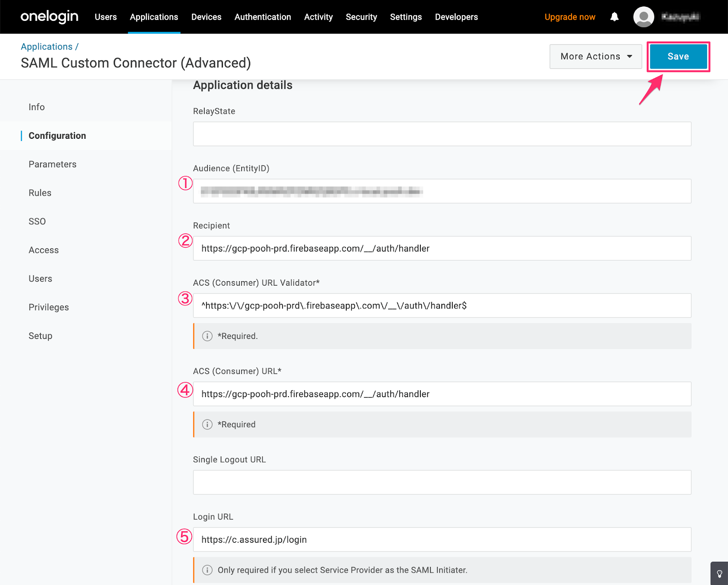Open the Activity top menu

tap(318, 17)
